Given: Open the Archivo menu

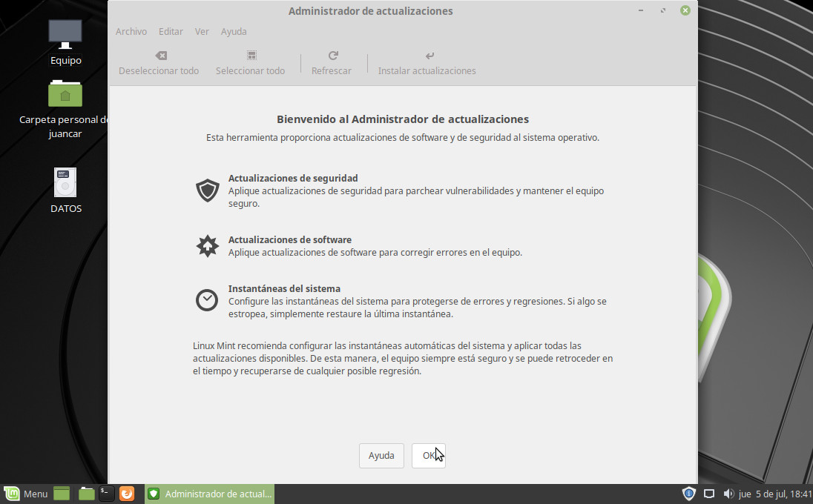Looking at the screenshot, I should tap(131, 32).
